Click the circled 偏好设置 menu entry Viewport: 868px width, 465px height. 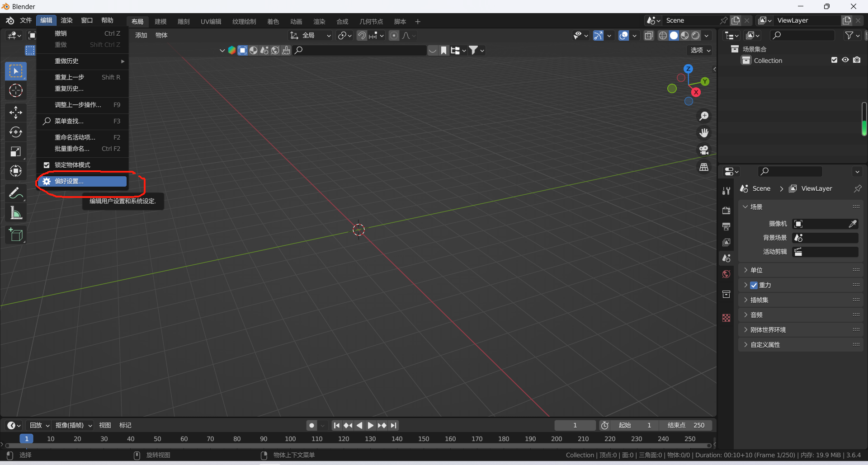point(81,181)
